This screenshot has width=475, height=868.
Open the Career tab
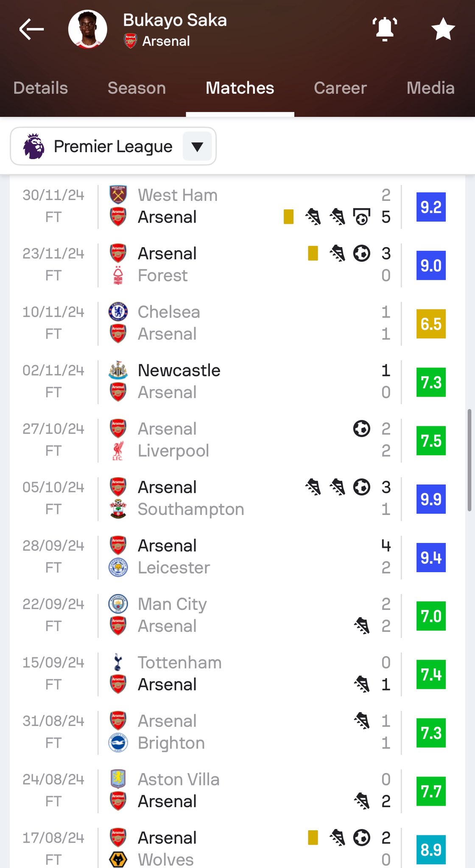pyautogui.click(x=340, y=88)
